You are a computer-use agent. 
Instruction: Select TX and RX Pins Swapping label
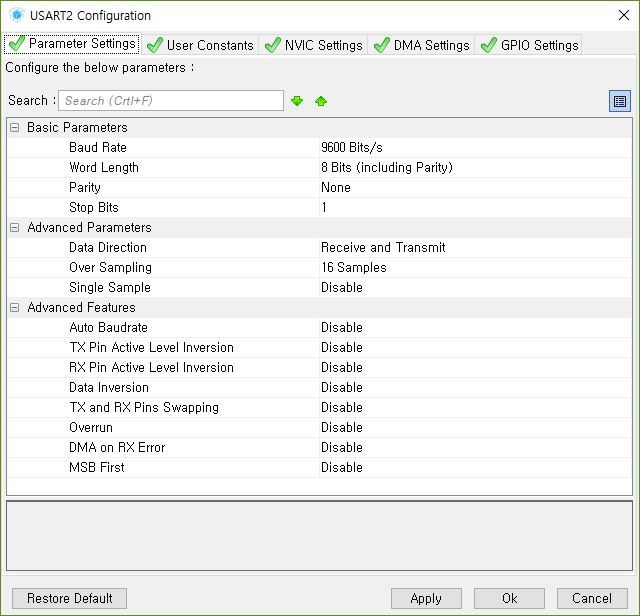[x=144, y=407]
